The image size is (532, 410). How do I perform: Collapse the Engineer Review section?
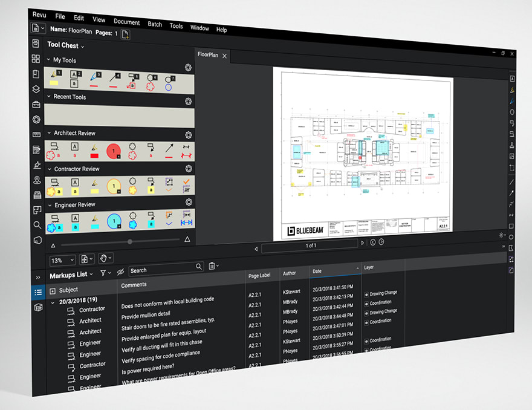(50, 205)
